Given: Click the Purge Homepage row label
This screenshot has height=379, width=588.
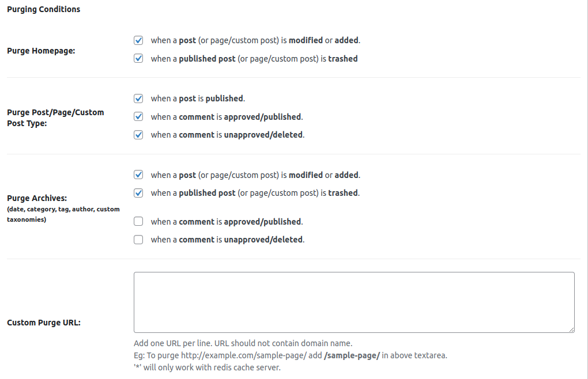Looking at the screenshot, I should pyautogui.click(x=41, y=51).
